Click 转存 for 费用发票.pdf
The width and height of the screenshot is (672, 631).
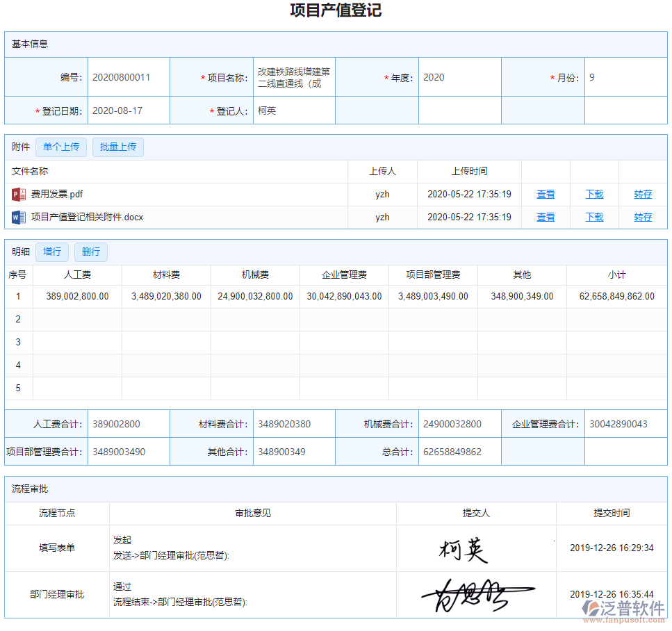click(x=643, y=195)
